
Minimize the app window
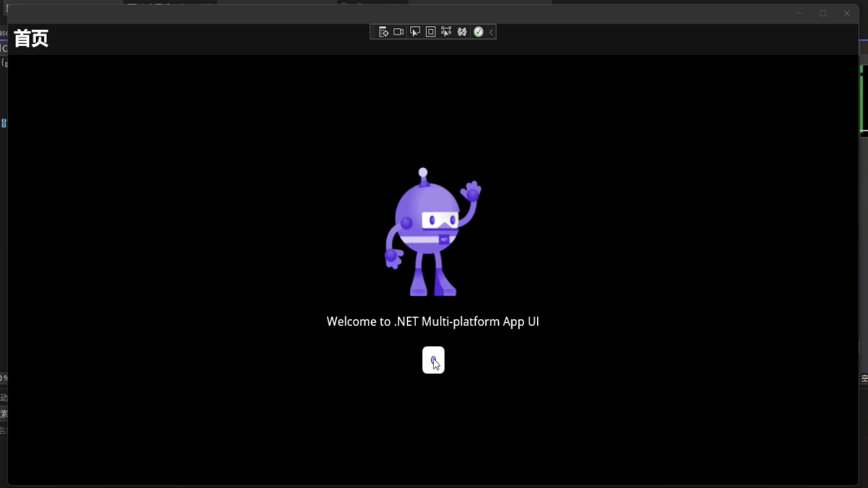pos(799,13)
